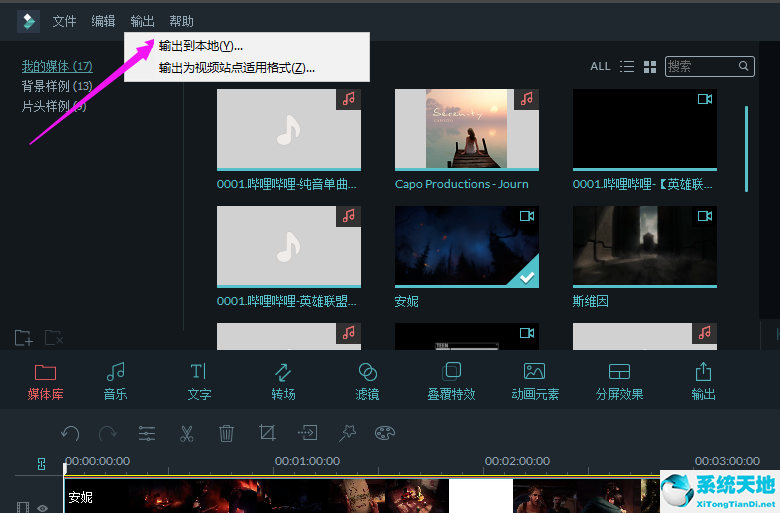780x513 pixels.
Task: Open the 转场 transitions tab
Action: click(x=283, y=382)
